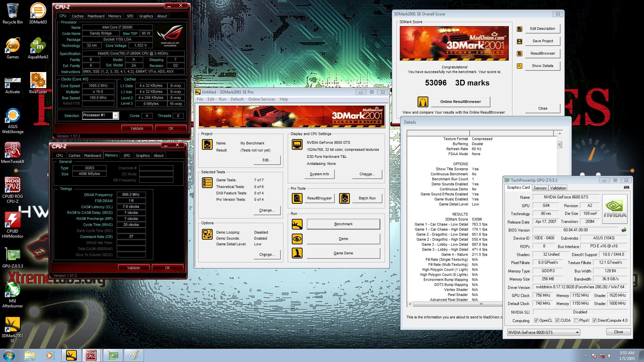Click the Game Demo joystick icon

[297, 253]
